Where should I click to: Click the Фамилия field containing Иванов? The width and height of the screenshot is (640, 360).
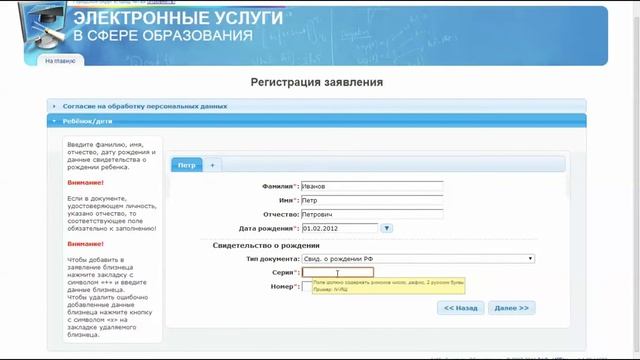pyautogui.click(x=372, y=186)
